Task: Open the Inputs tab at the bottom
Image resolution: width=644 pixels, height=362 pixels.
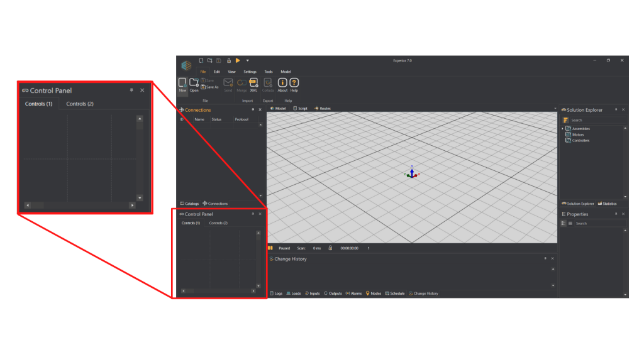Action: (312, 293)
